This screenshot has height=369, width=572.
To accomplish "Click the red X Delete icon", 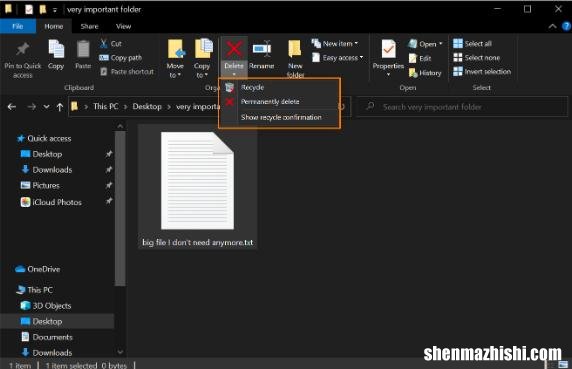I will point(234,49).
